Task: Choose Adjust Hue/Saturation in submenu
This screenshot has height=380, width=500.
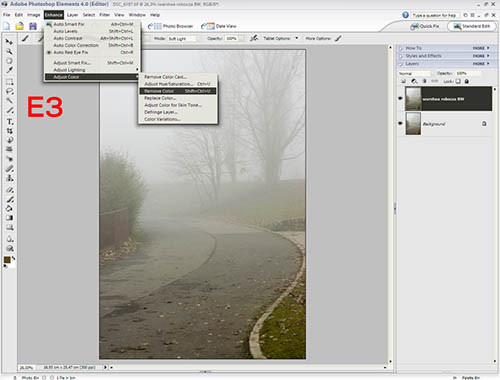Action: tap(178, 84)
